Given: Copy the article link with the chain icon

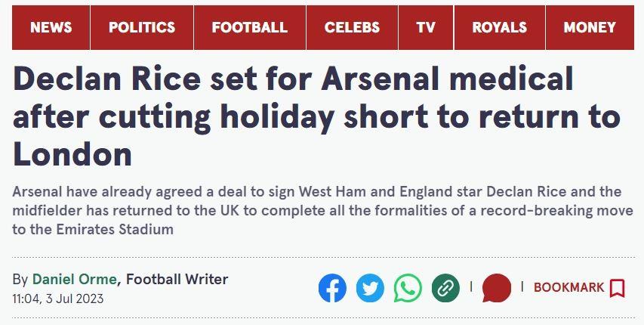Looking at the screenshot, I should click(445, 288).
